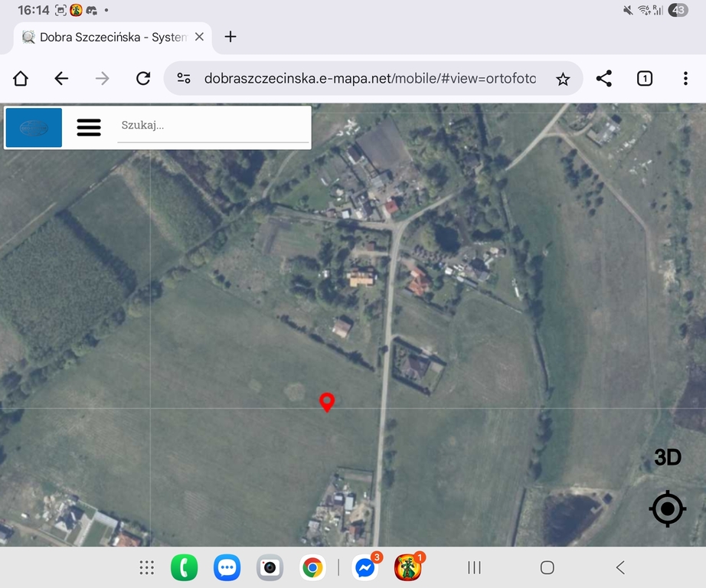Open the app drawer grid

point(146,567)
